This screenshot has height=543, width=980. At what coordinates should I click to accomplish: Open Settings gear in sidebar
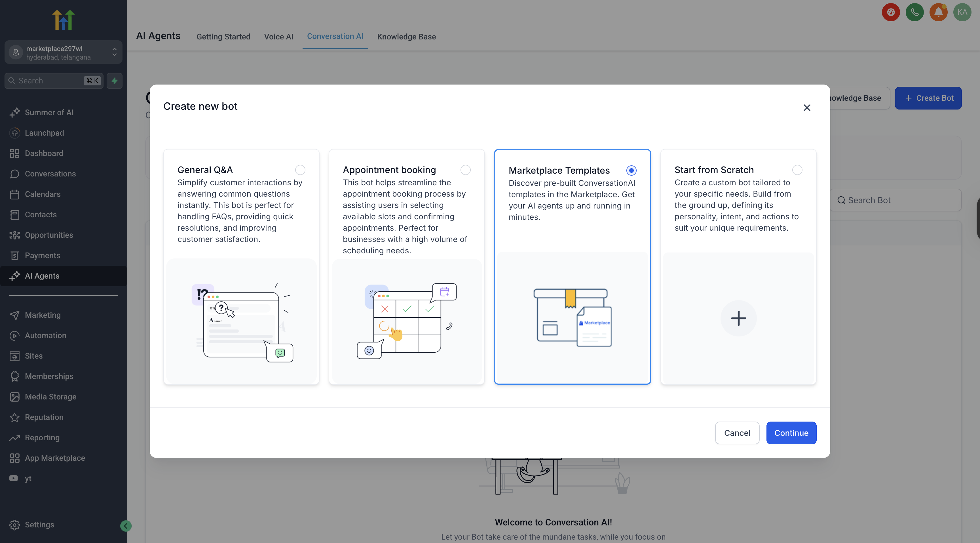[x=14, y=524]
